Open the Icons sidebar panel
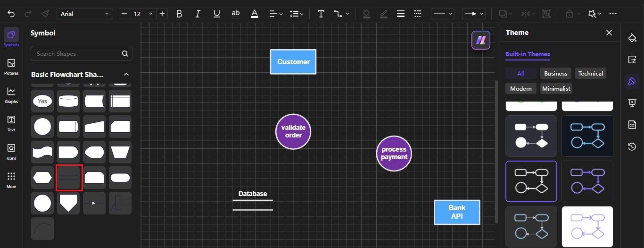644x248 pixels. pos(11,152)
